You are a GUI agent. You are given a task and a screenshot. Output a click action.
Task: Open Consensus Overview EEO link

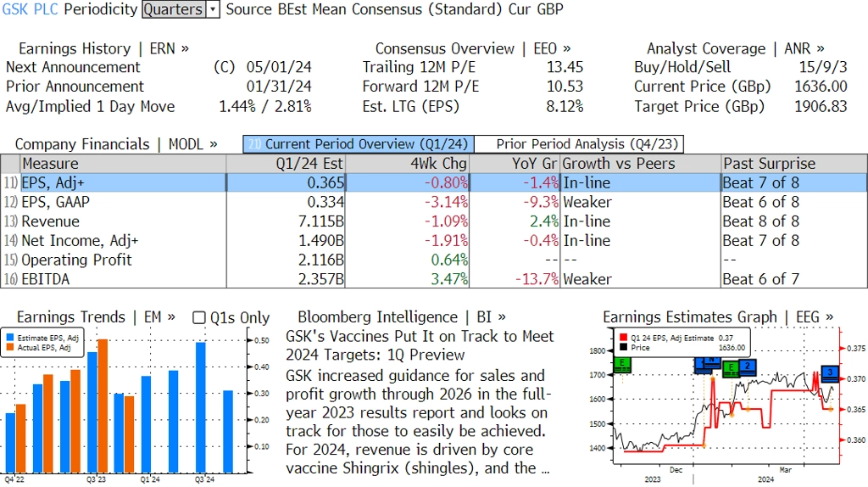tap(473, 48)
